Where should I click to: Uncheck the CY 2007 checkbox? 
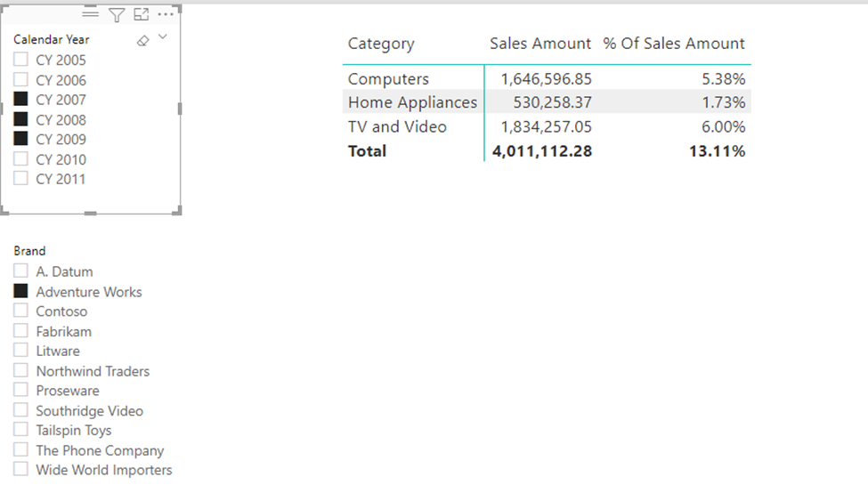coord(20,99)
